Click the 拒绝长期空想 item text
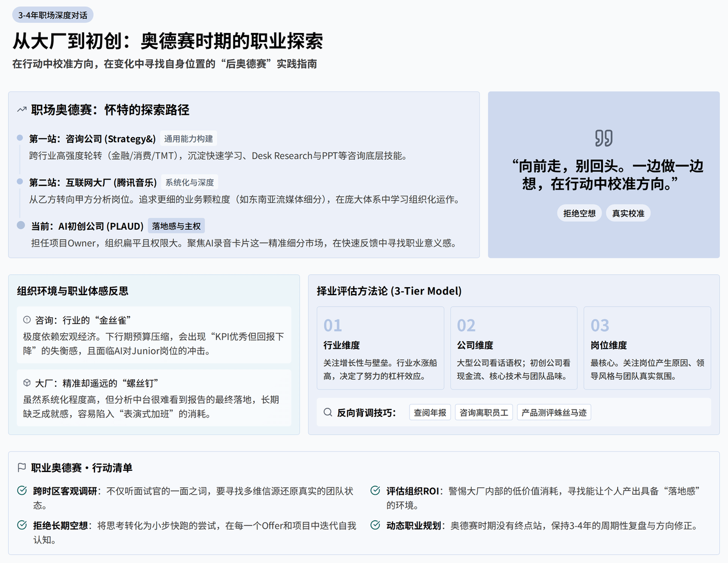Viewport: 728px width, 563px height. click(x=195, y=533)
